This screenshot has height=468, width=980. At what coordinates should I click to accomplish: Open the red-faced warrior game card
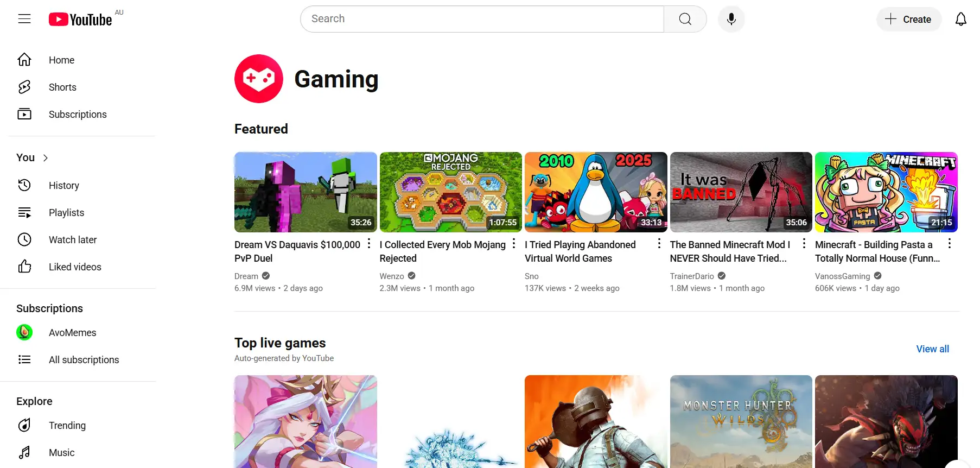[886, 421]
